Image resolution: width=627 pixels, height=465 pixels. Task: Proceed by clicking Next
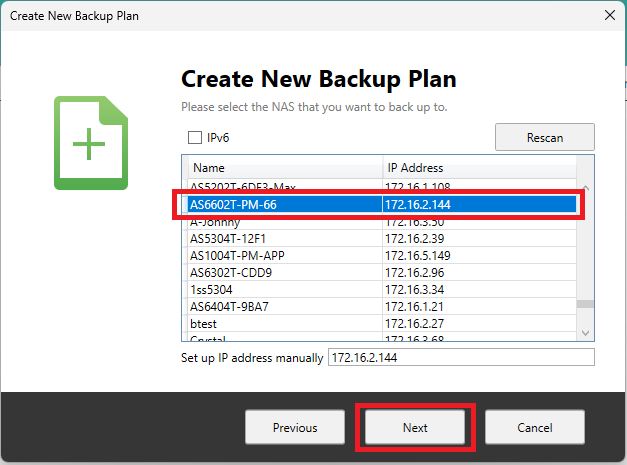[415, 427]
